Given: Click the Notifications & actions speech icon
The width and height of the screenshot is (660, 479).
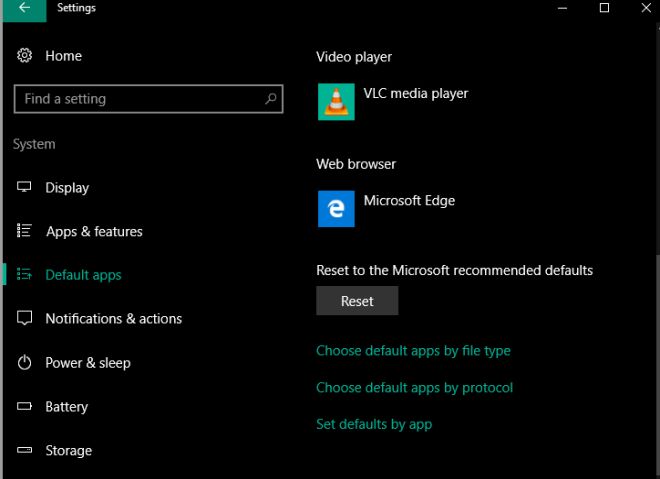Looking at the screenshot, I should tap(24, 318).
